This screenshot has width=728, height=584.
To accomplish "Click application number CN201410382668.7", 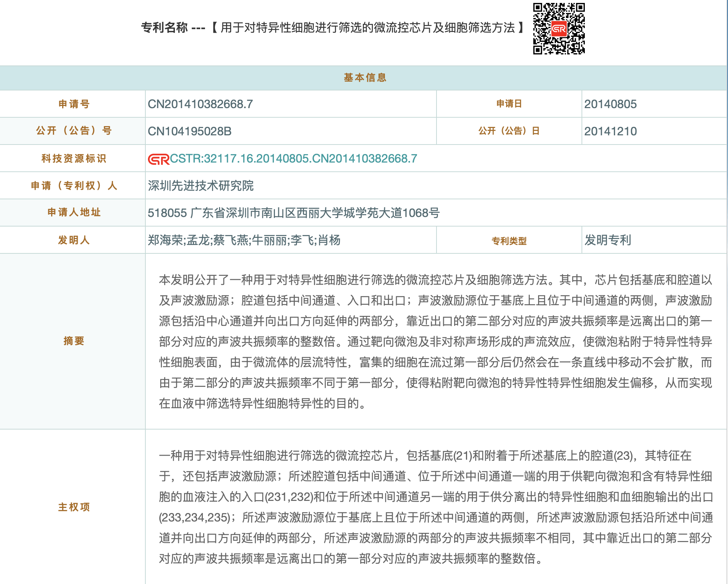I will pyautogui.click(x=200, y=104).
